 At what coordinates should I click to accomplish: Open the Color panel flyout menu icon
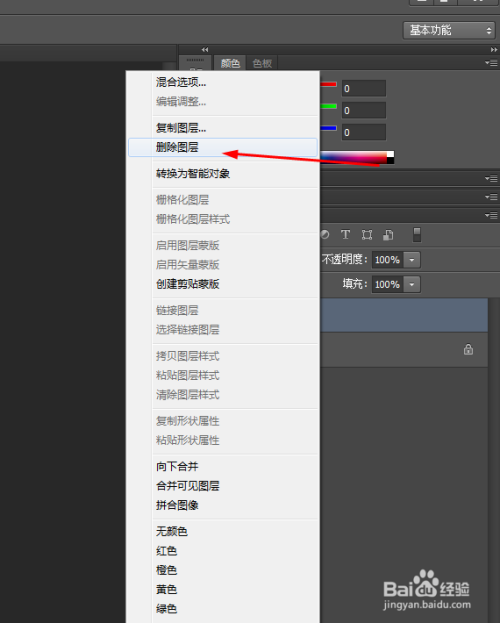[491, 63]
